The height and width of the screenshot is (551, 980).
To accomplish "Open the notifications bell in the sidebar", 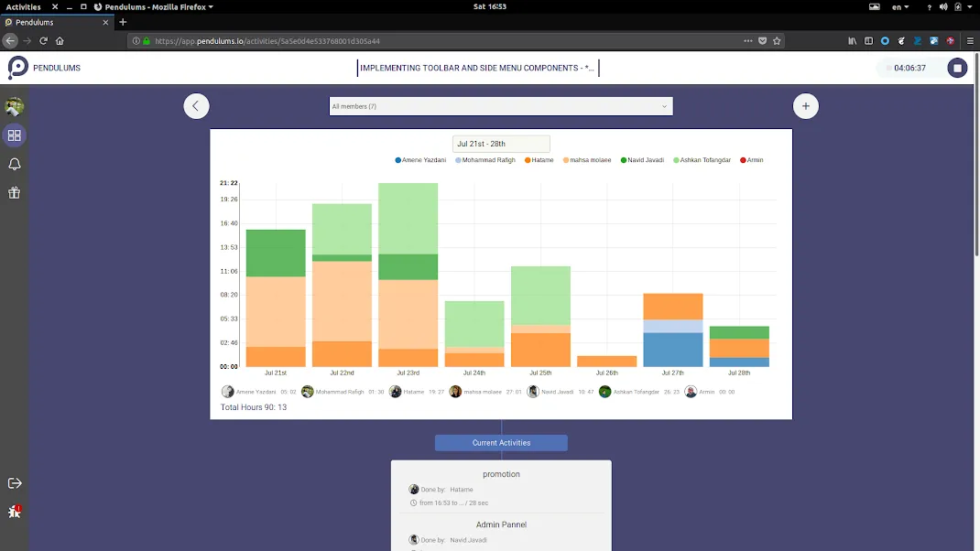I will pos(13,162).
